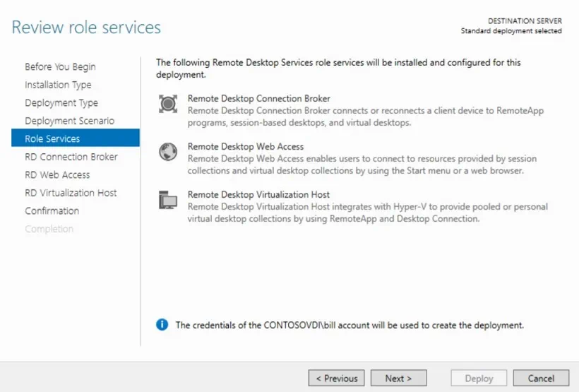This screenshot has height=392, width=579.
Task: Click the Previous button
Action: tap(337, 378)
